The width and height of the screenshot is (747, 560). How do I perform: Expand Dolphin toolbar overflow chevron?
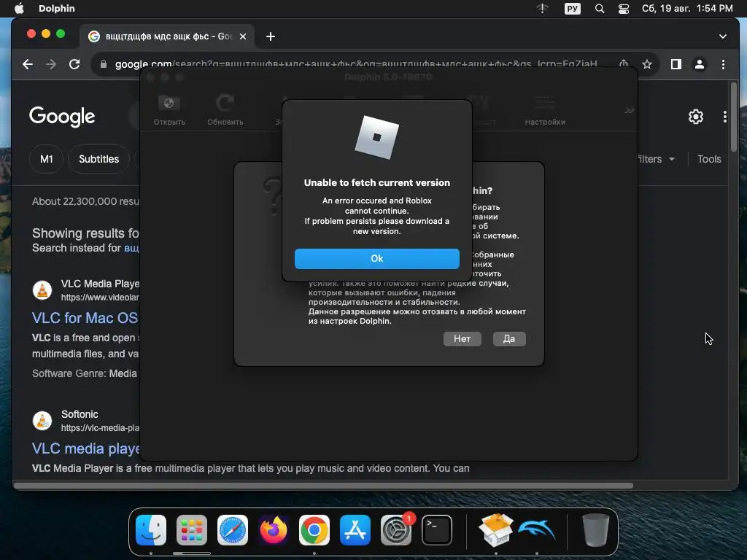coord(629,111)
